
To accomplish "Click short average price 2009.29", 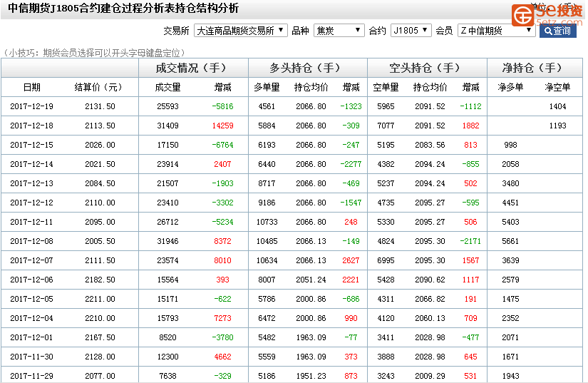I will pyautogui.click(x=430, y=376).
